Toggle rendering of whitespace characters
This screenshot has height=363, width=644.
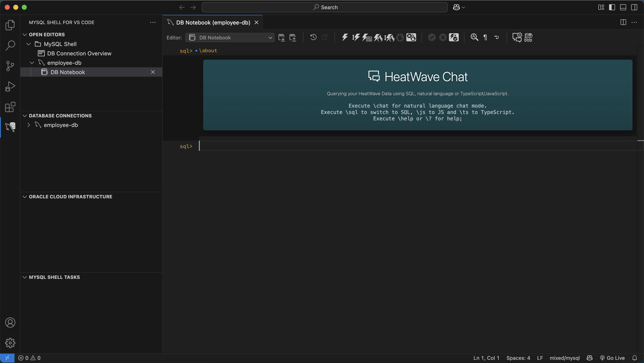click(485, 37)
